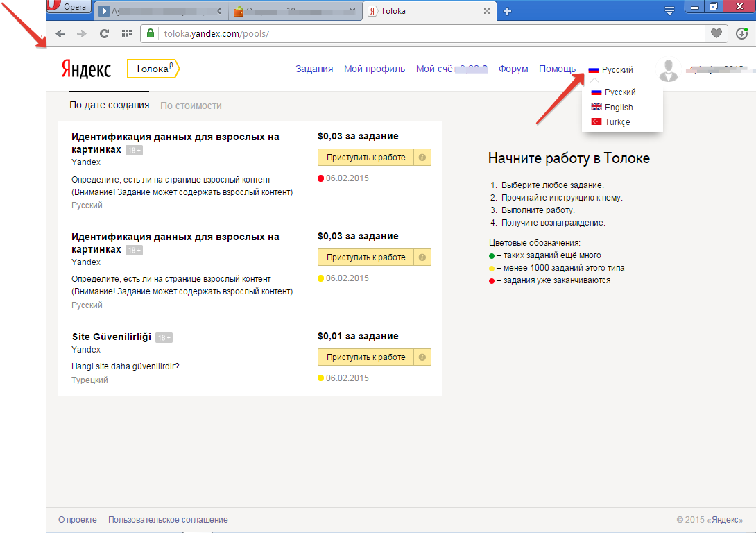Image resolution: width=756 pixels, height=533 pixels.
Task: Click the Яндекс logo
Action: (86, 69)
